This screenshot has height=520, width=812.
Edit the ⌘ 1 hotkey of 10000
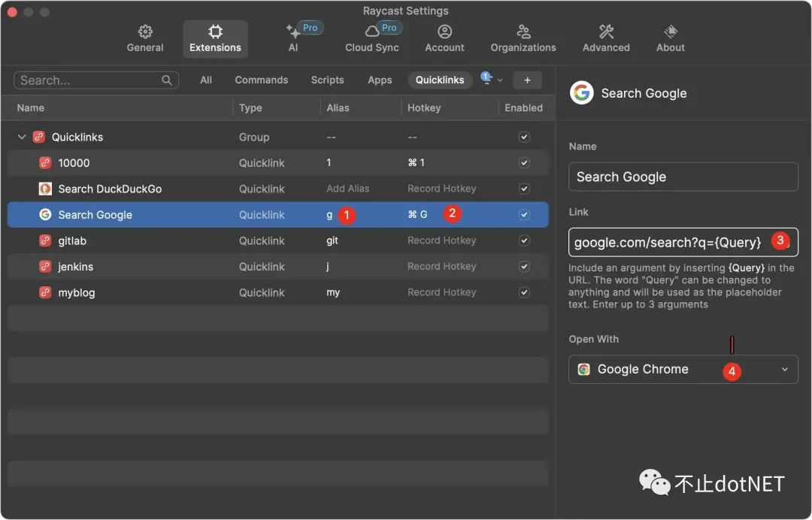pyautogui.click(x=417, y=163)
